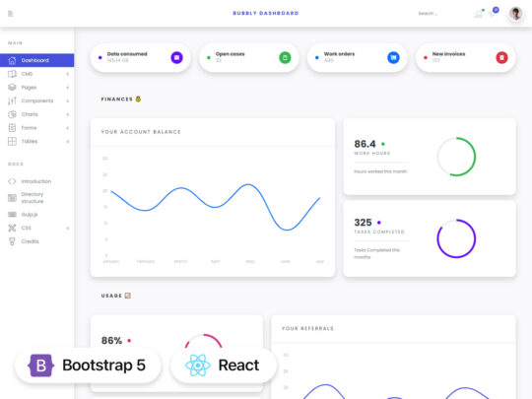The image size is (532, 399).
Task: Click the Bootstrap 5 badge
Action: (88, 366)
